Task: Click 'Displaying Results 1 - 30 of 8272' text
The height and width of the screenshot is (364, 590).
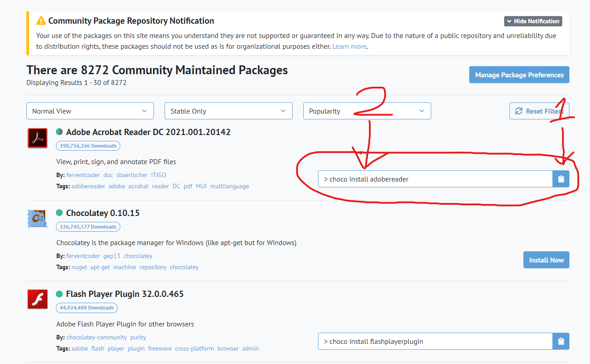Action: pos(76,82)
